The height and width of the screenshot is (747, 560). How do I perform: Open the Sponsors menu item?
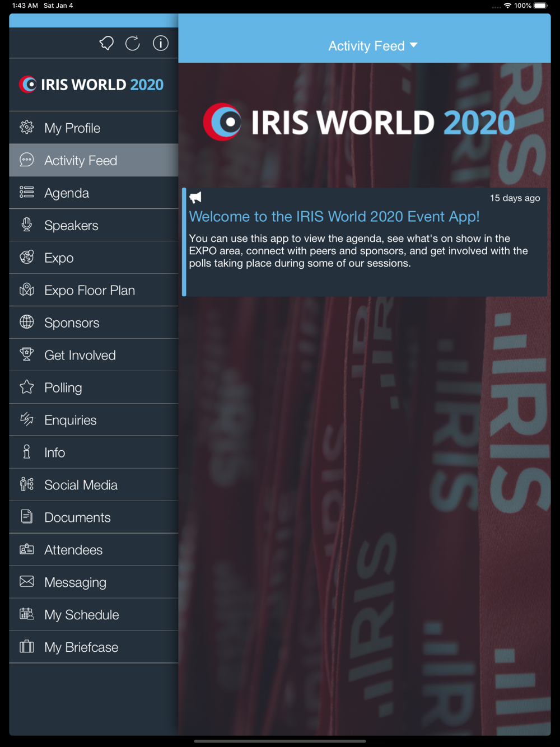coord(94,323)
